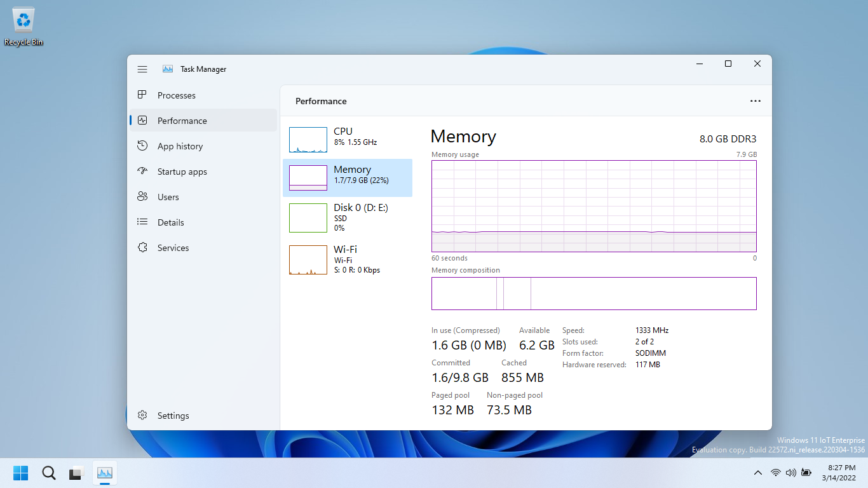Select the Disk 0 mini graph thumbnail
The height and width of the screenshot is (488, 868).
pos(308,218)
